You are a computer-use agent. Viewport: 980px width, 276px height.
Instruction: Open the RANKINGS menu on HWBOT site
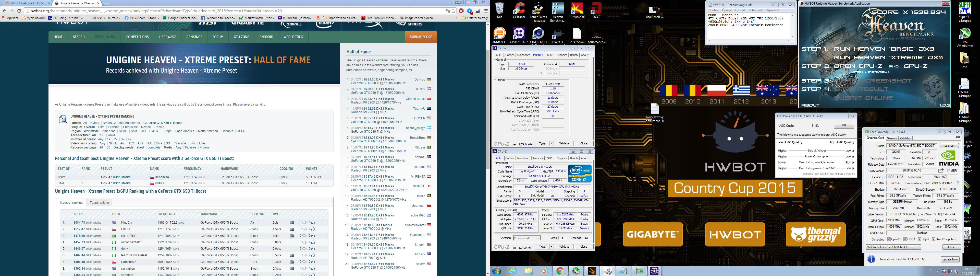pyautogui.click(x=194, y=37)
